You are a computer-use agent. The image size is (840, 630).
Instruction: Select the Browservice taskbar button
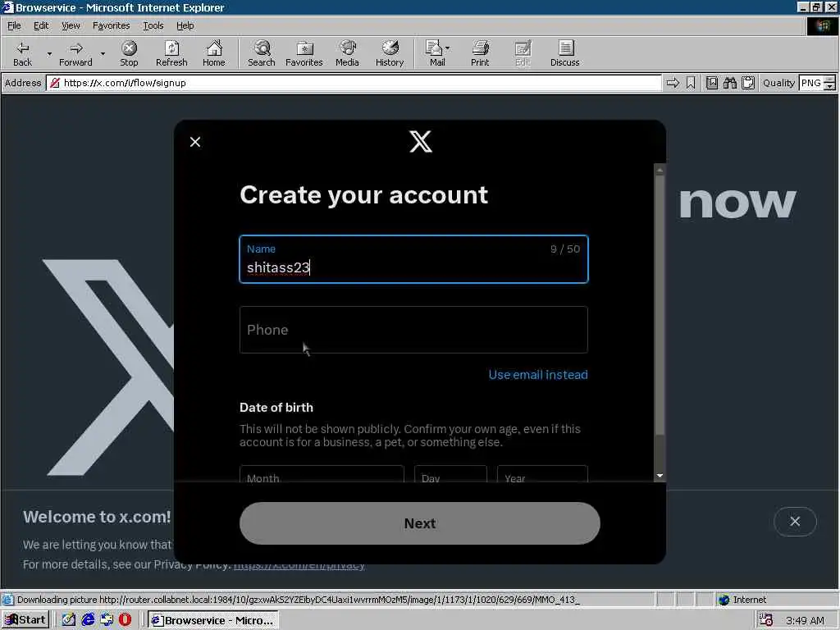click(x=213, y=620)
